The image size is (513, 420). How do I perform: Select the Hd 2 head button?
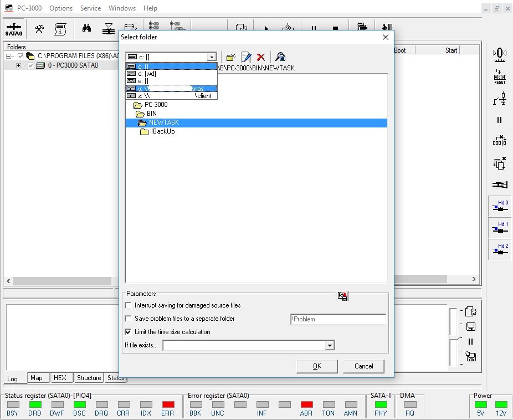(500, 249)
